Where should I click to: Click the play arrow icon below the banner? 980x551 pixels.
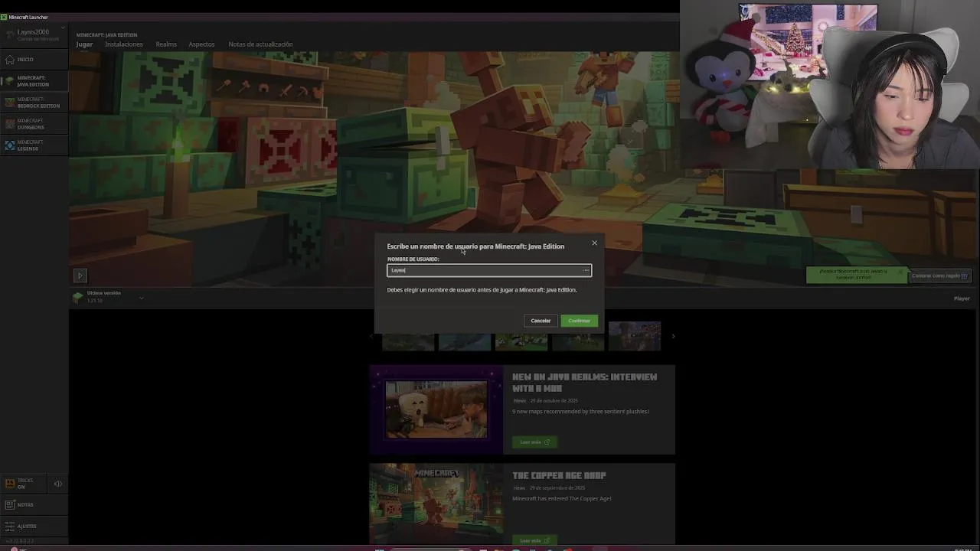click(80, 275)
